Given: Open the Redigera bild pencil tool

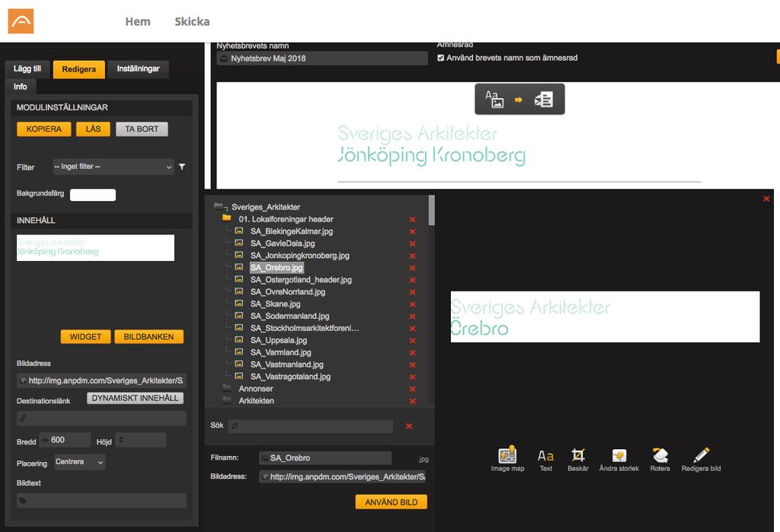Looking at the screenshot, I should tap(701, 459).
